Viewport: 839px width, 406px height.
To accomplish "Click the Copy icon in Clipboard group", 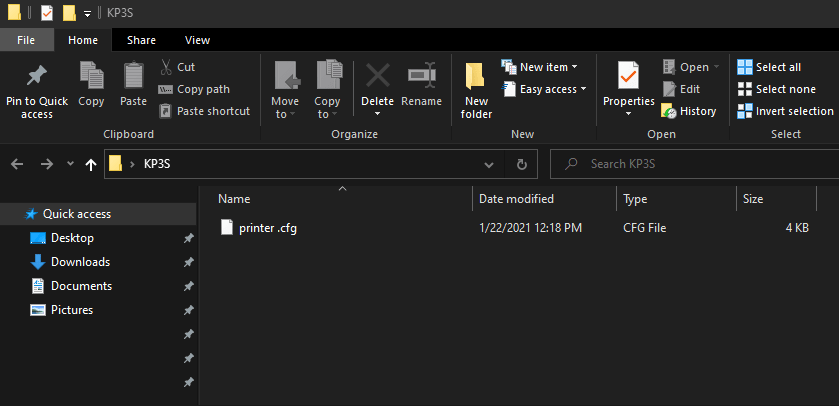I will pos(91,75).
